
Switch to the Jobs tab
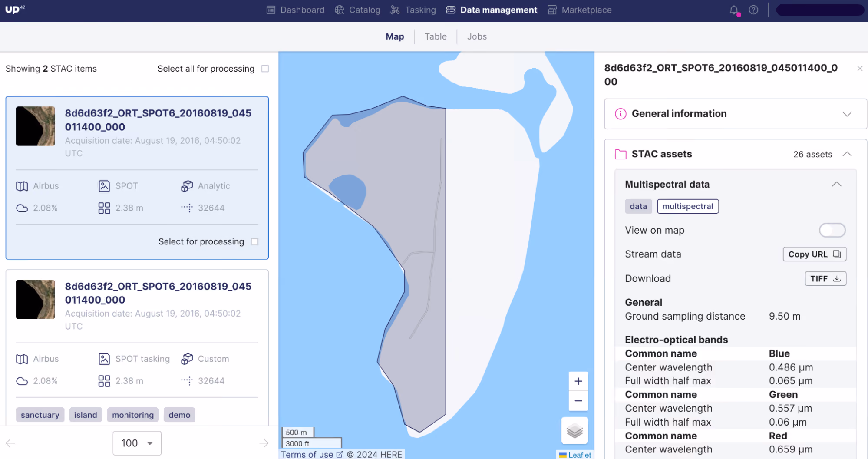[477, 36]
